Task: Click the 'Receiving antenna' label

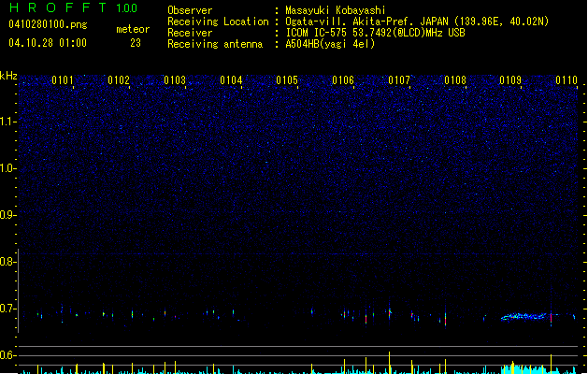Action: [215, 44]
